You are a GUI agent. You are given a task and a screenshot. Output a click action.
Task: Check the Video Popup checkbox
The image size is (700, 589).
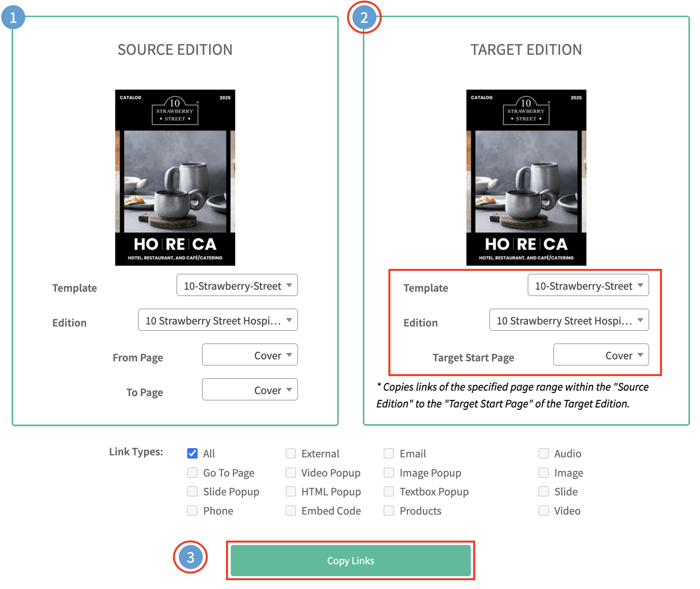(291, 473)
